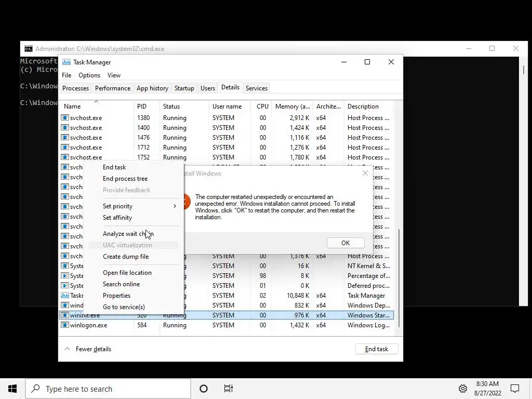
Task: Click the wininit.exe process icon
Action: pyautogui.click(x=65, y=315)
